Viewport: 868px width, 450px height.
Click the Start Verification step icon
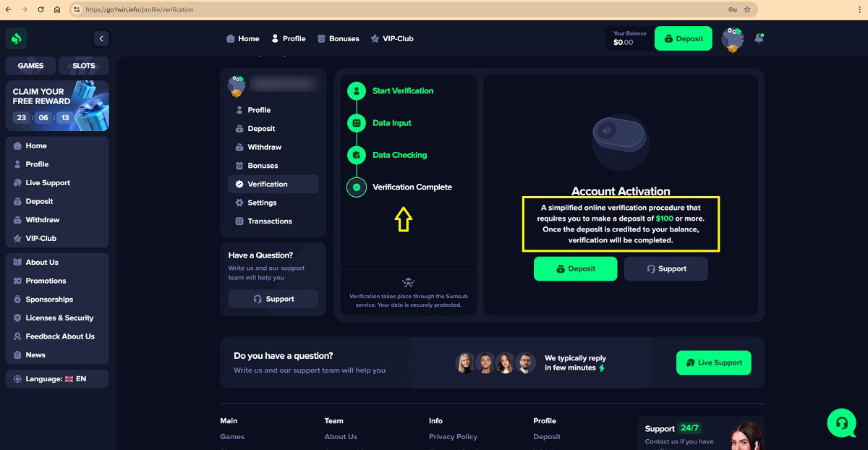[x=356, y=91]
